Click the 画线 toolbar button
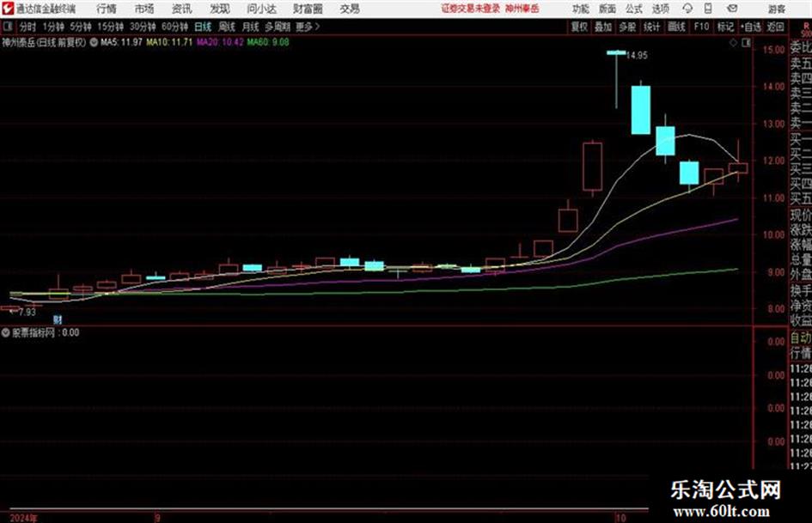812x523 pixels. (676, 27)
